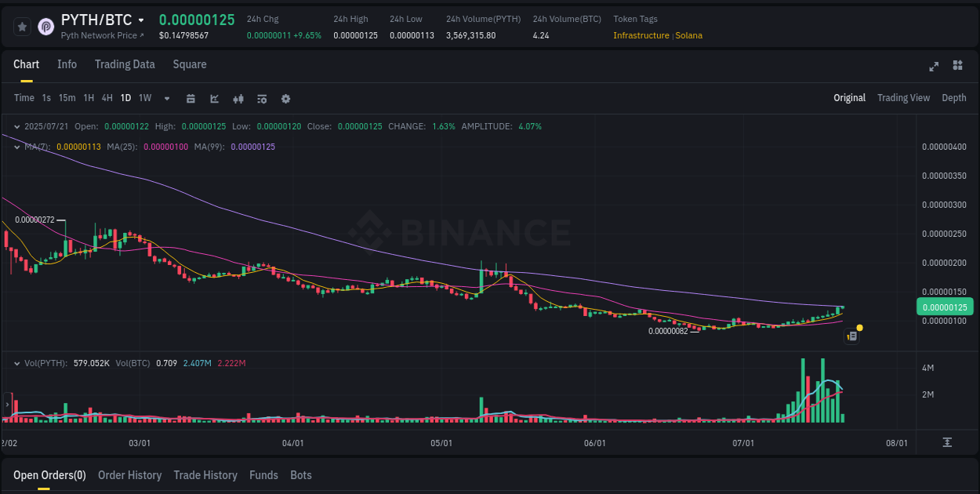
Task: Click the fullscreen chart icon
Action: 934,67
